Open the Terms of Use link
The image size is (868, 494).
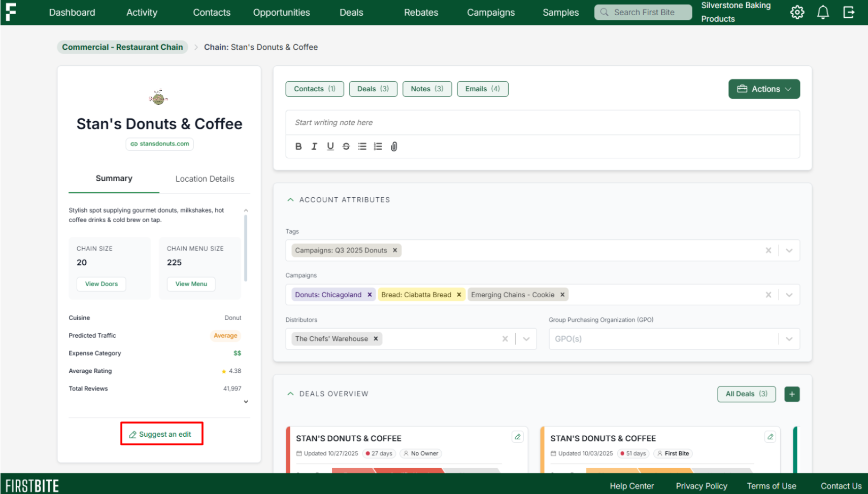tap(772, 486)
